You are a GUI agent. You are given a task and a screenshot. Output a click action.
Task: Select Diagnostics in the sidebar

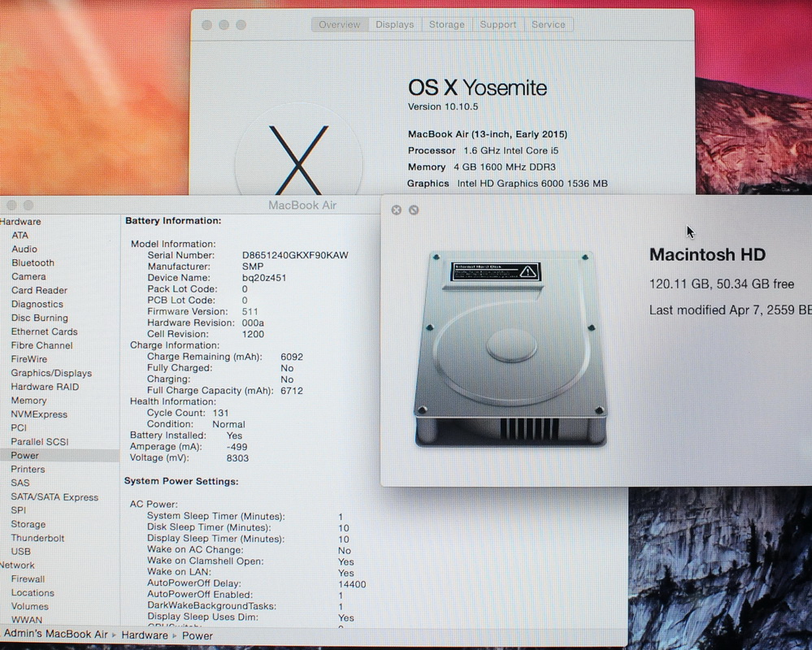click(37, 305)
